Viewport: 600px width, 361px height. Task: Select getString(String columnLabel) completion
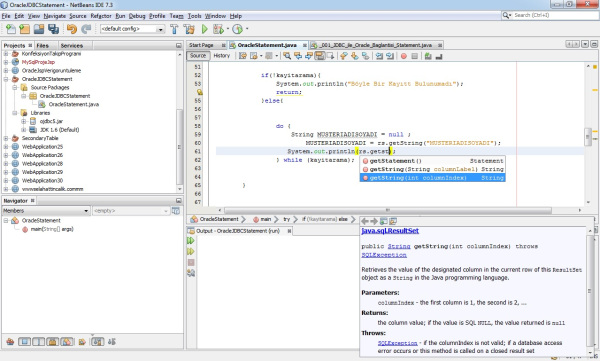tap(432, 169)
